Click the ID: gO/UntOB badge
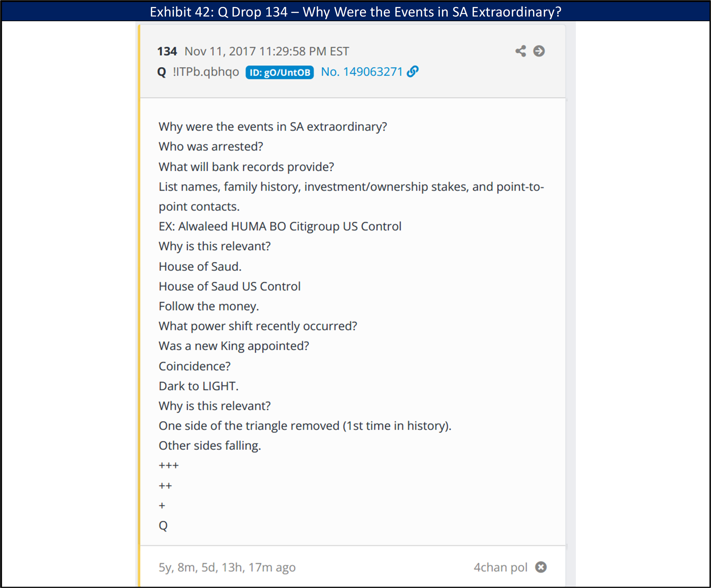 (280, 72)
